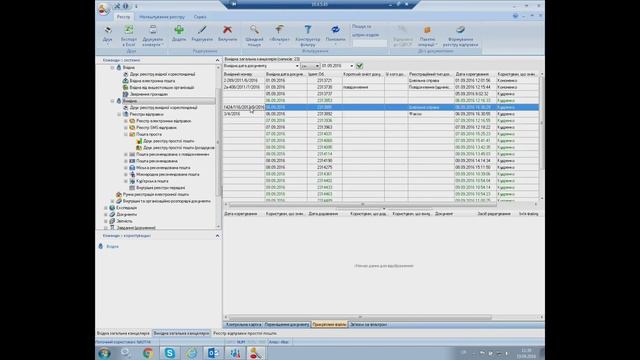Viewport: 640px width, 360px height.
Task: Expand Пошта рекомендована з повідомленням node
Action: pyautogui.click(x=126, y=154)
